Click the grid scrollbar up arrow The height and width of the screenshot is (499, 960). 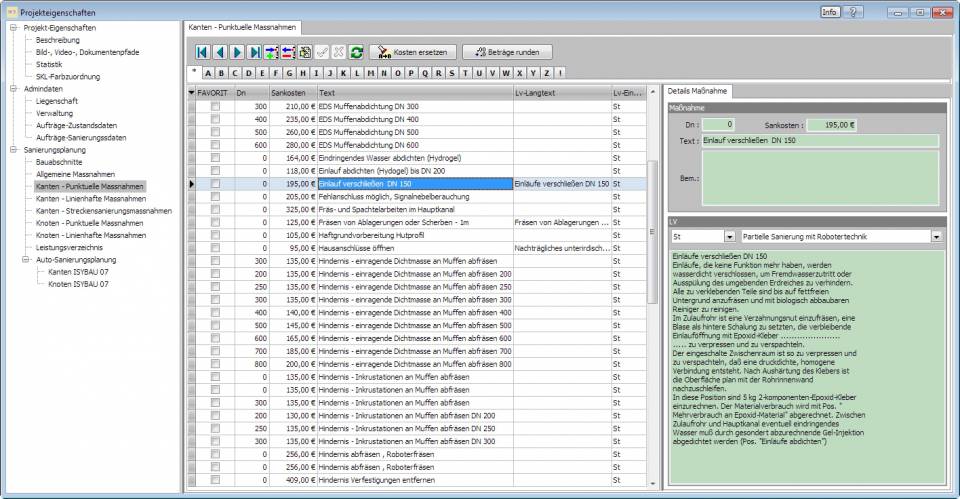tap(652, 92)
